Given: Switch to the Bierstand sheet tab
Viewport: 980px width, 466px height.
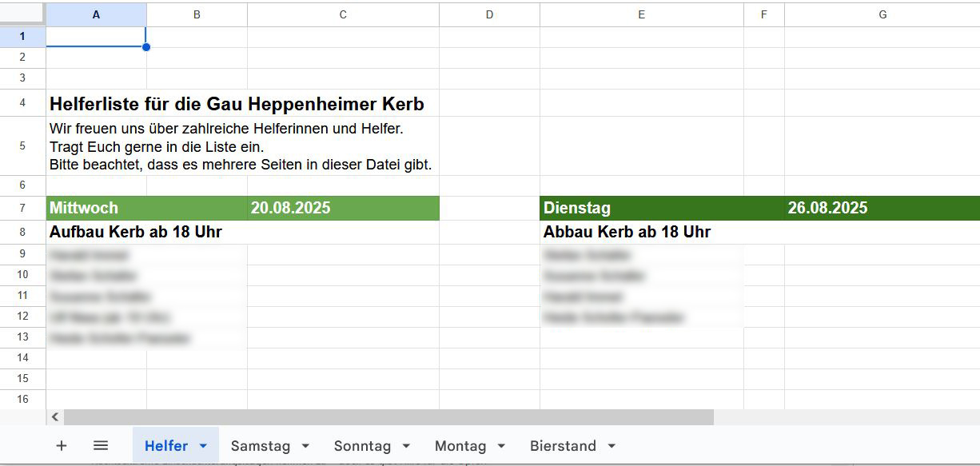Looking at the screenshot, I should coord(563,446).
